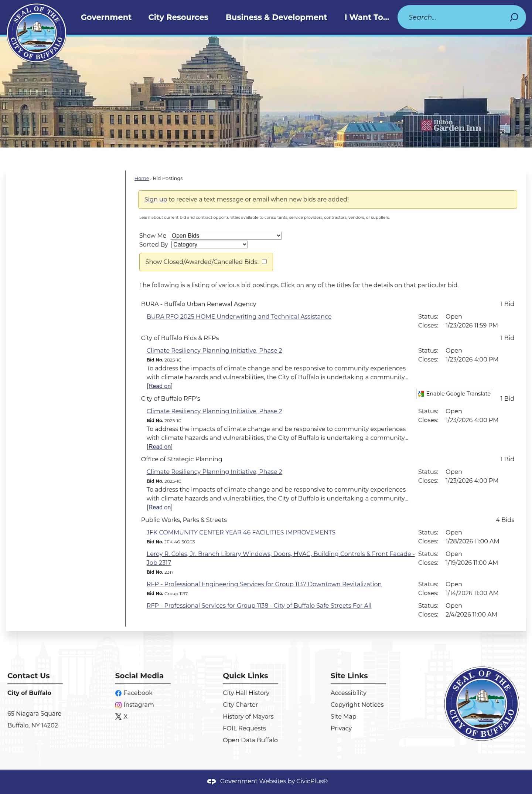Viewport: 532px width, 794px height.
Task: Open the Facebook text link
Action: [x=138, y=693]
